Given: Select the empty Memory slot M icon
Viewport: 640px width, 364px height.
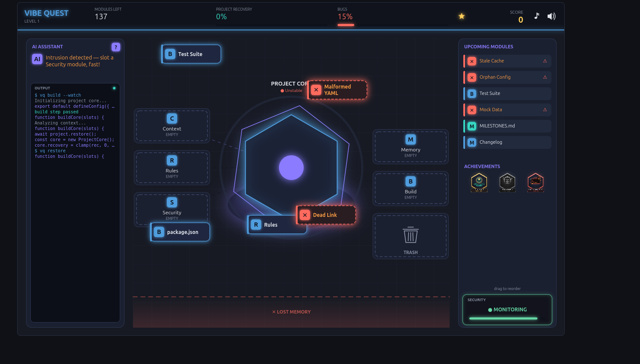Looking at the screenshot, I should click(x=411, y=139).
